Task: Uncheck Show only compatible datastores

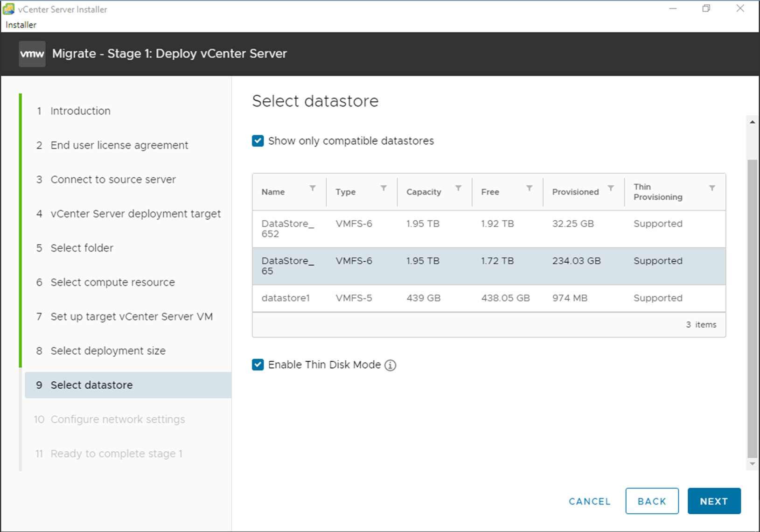Action: pos(258,141)
